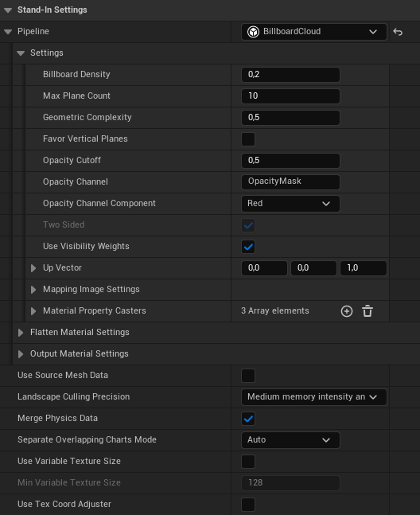Click the Up Vector Y field
Screen dimensions: 420x515
pyautogui.click(x=313, y=268)
